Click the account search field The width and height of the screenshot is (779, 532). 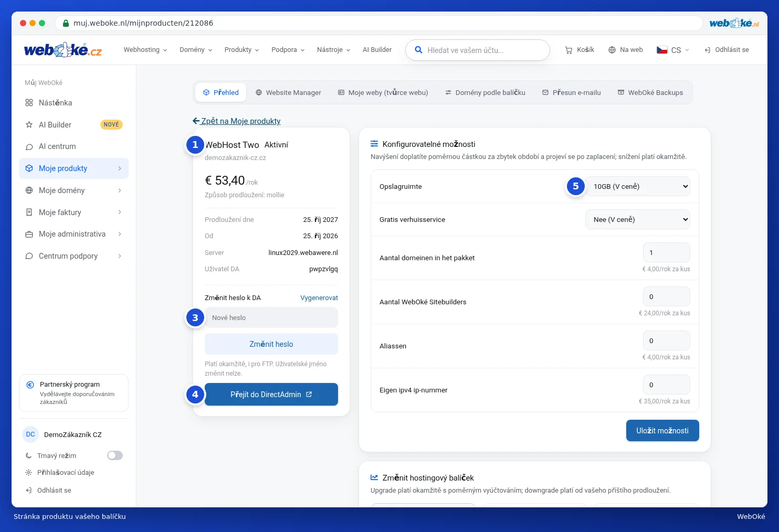pos(478,50)
